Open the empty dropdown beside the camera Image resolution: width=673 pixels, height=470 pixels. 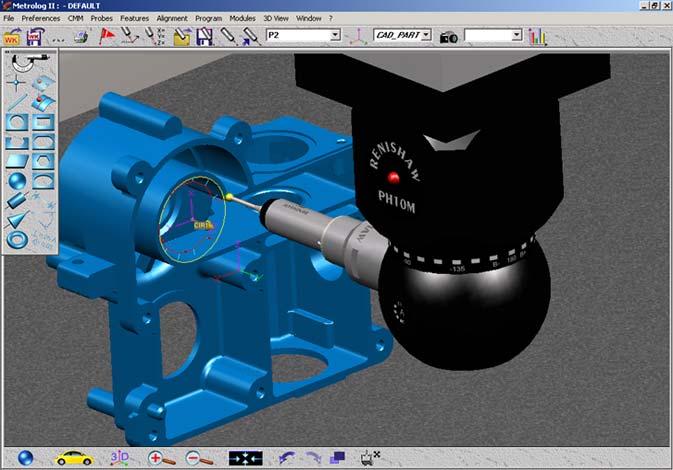[x=517, y=35]
